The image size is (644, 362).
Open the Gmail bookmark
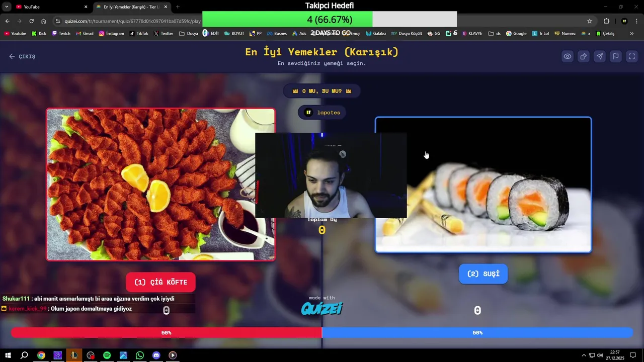(85, 34)
